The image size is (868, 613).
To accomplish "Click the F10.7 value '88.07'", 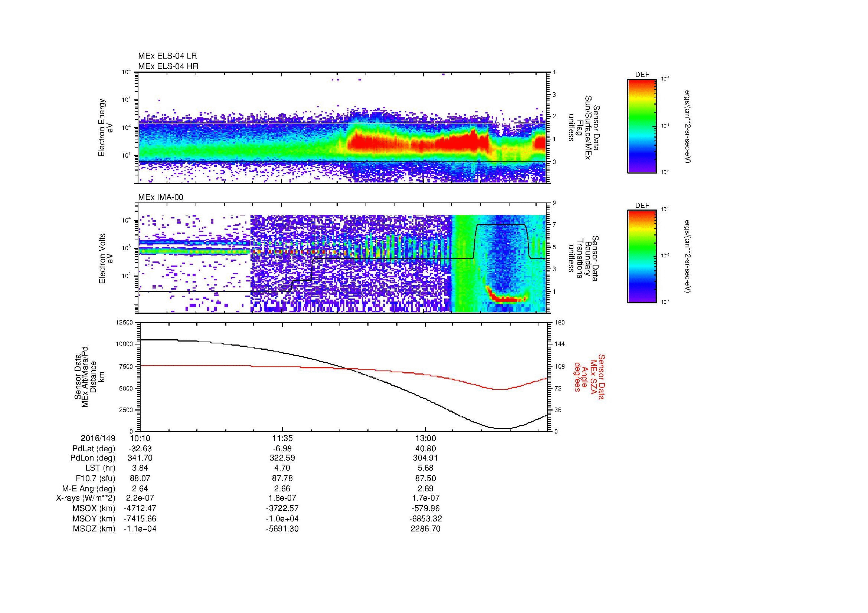I will [140, 478].
